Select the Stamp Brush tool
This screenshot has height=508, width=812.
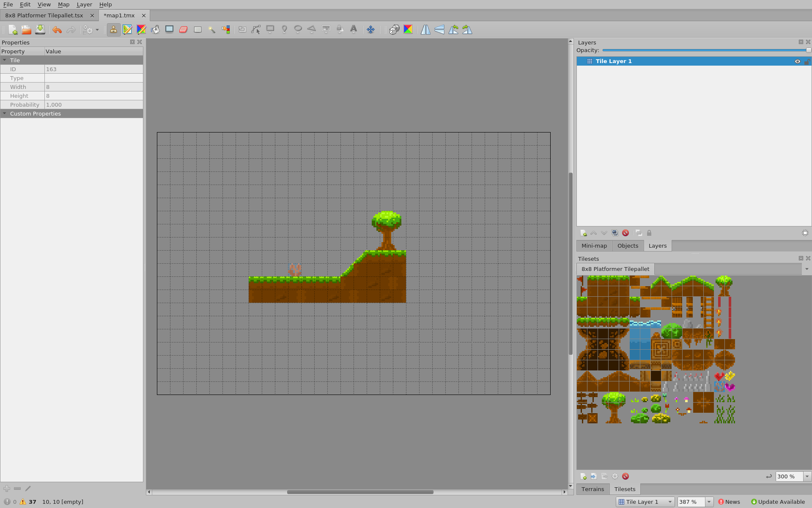pos(113,30)
